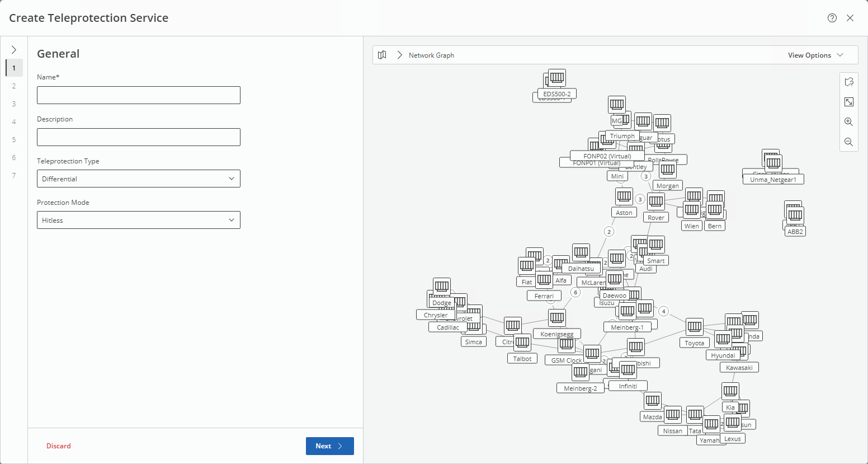Screen dimensions: 868x464
Task: Click the map icon beside Network Graph
Action: (x=382, y=55)
